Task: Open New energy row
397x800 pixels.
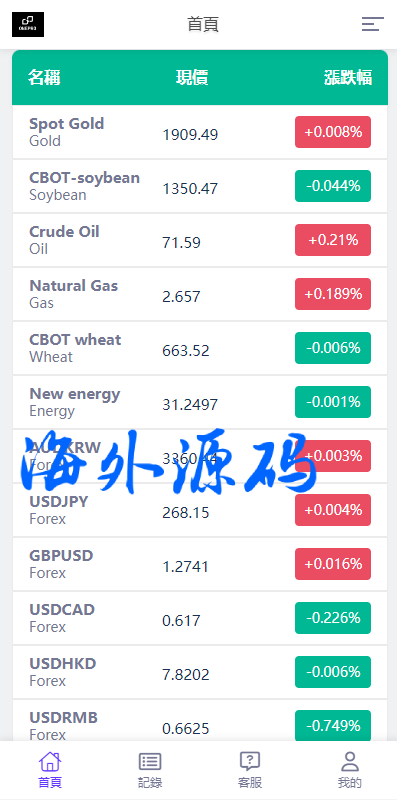Action: [x=200, y=403]
